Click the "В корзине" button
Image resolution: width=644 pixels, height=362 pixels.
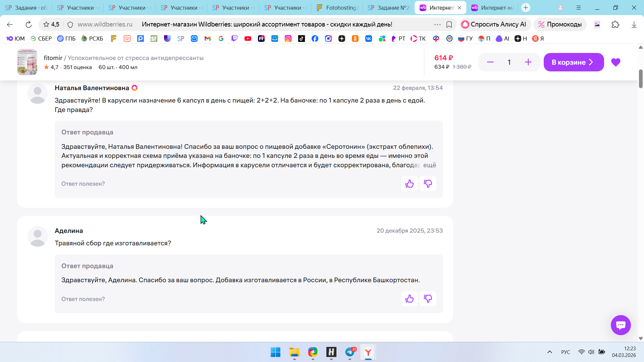tap(573, 62)
